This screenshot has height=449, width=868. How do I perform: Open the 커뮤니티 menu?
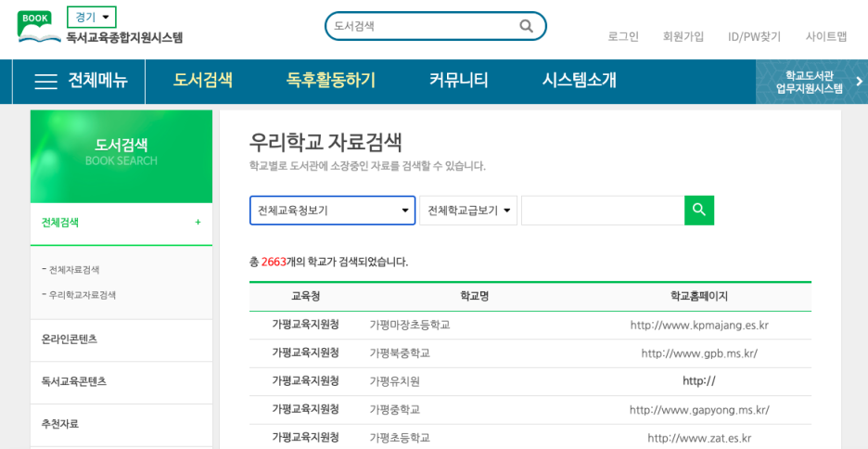tap(458, 81)
